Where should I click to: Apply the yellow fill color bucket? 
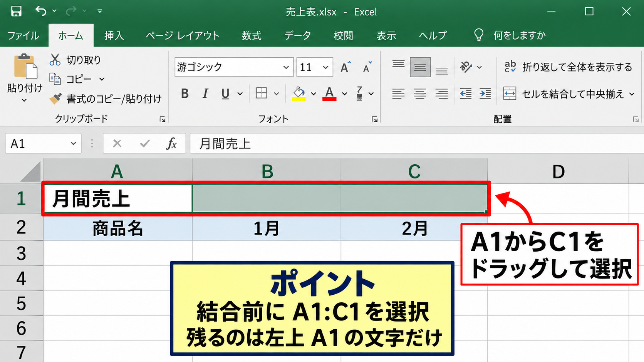click(x=299, y=93)
